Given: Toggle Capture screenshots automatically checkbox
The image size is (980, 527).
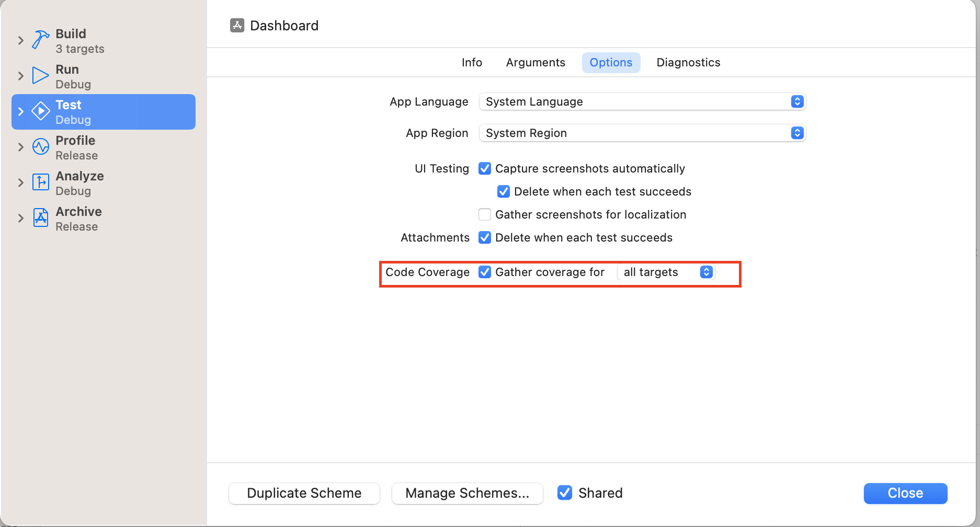Looking at the screenshot, I should click(485, 168).
